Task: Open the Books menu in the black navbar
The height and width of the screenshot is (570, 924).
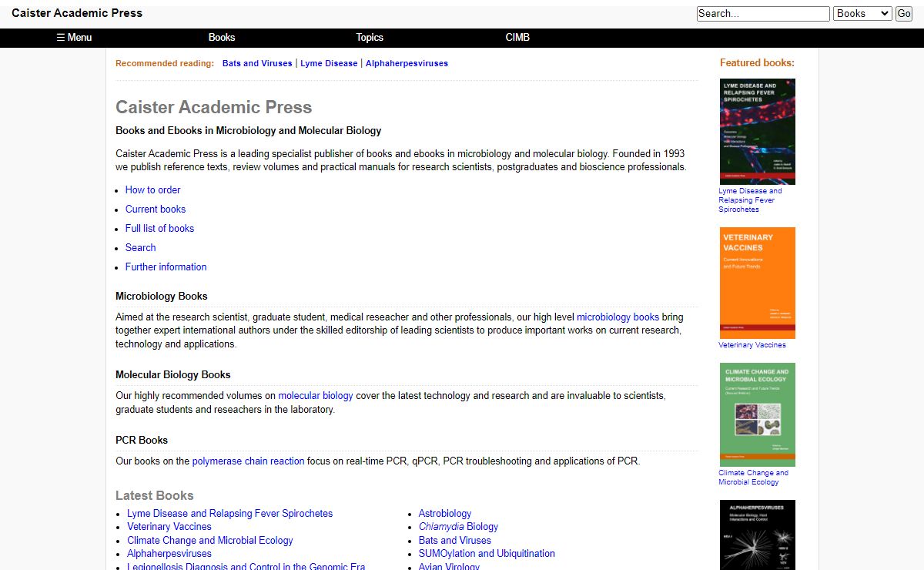Action: click(222, 37)
